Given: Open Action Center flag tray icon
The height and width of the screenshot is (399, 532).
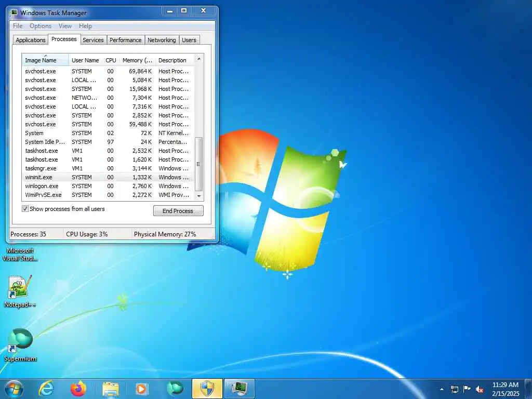Looking at the screenshot, I should click(x=467, y=389).
